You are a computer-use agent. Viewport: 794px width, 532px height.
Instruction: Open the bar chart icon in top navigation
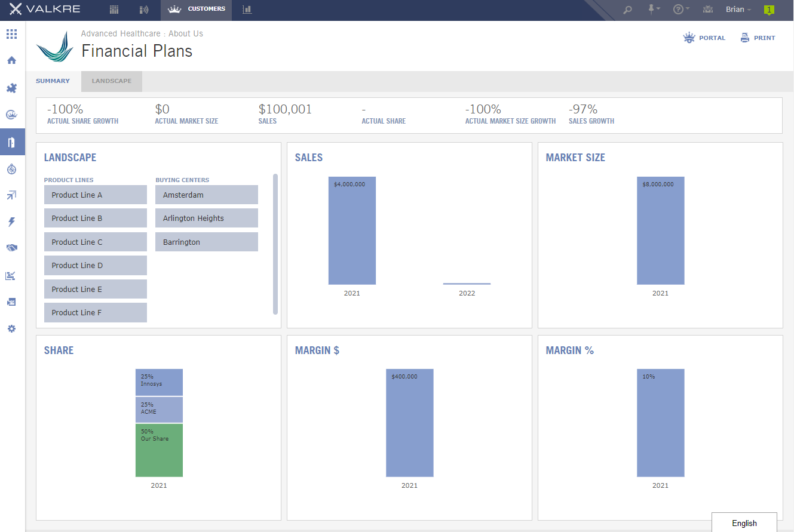pos(247,10)
